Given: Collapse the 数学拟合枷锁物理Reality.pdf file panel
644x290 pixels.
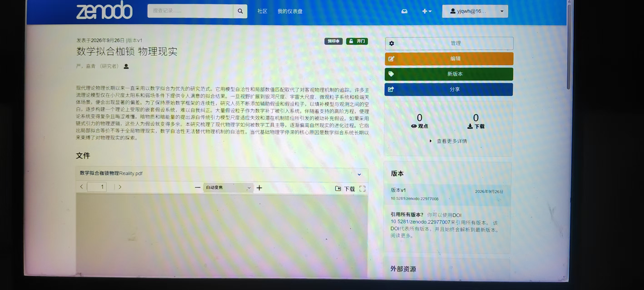Looking at the screenshot, I should pyautogui.click(x=359, y=174).
